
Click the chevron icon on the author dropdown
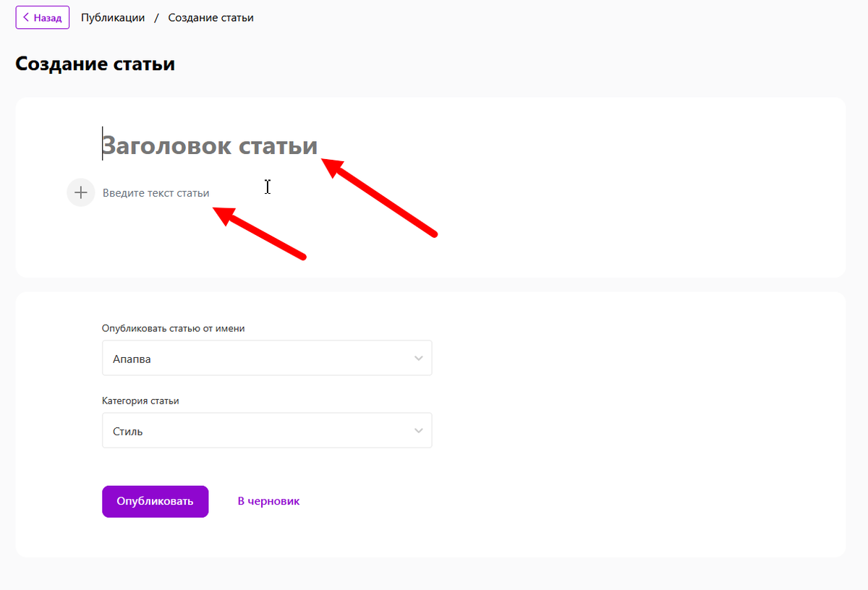point(418,357)
